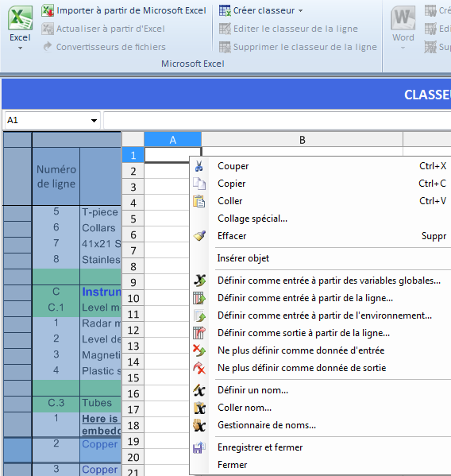Open the Excel button dropdown arrow
This screenshot has height=476, width=451.
point(20,48)
